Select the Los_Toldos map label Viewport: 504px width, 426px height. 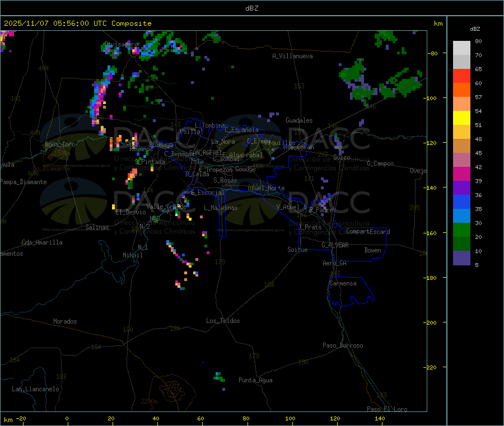pos(223,321)
